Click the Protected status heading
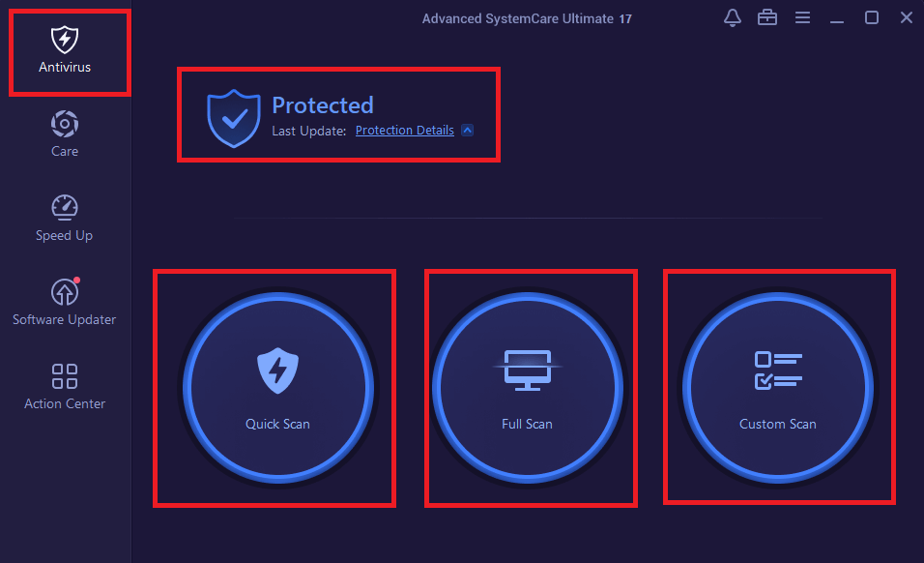 [x=323, y=105]
